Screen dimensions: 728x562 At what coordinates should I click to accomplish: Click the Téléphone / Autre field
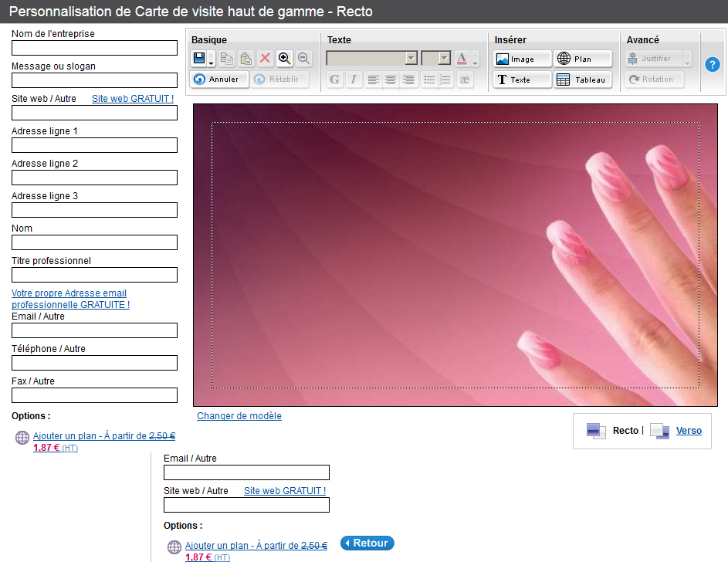94,363
